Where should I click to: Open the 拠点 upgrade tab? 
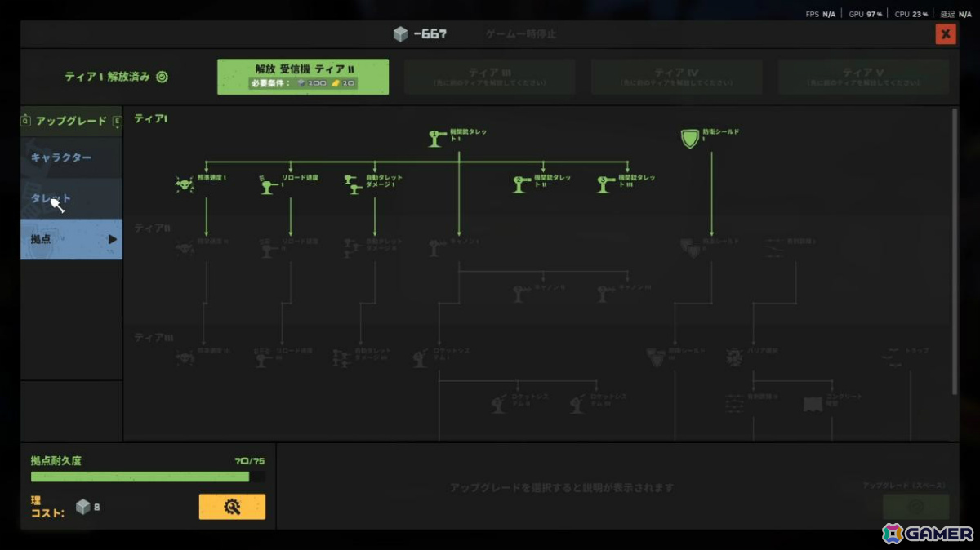pos(72,239)
